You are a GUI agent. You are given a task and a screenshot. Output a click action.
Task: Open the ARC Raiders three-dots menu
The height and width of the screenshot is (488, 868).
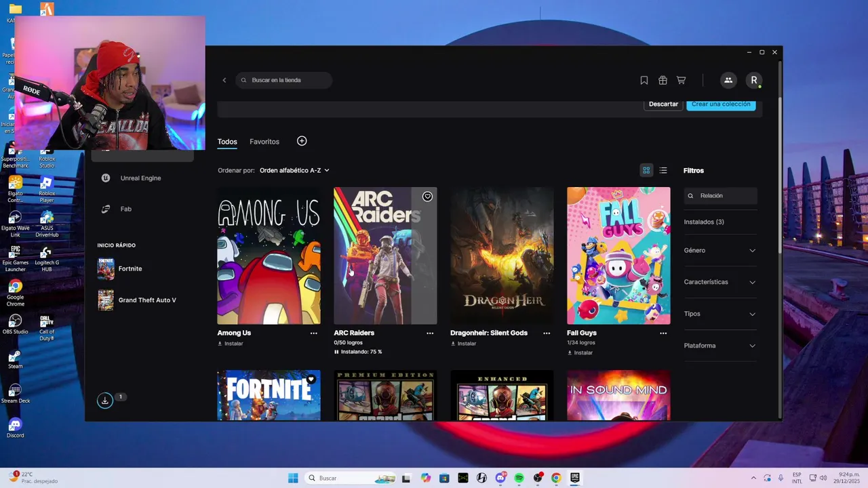pyautogui.click(x=430, y=333)
